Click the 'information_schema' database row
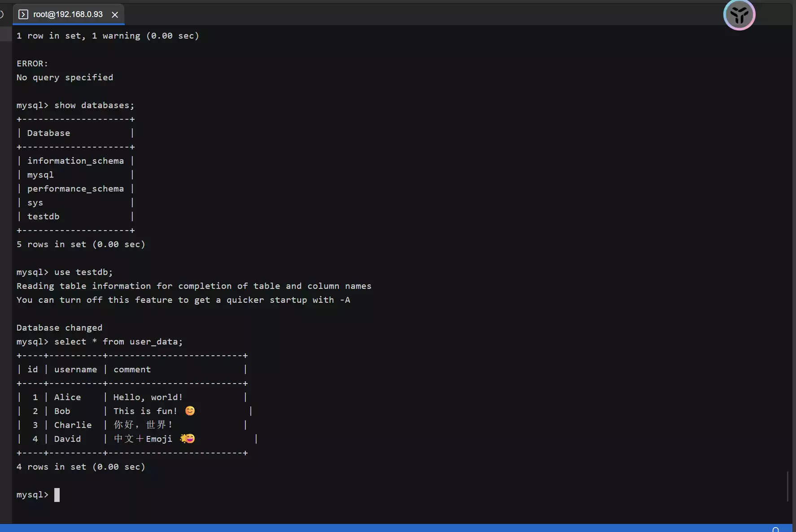The height and width of the screenshot is (532, 796). point(75,161)
